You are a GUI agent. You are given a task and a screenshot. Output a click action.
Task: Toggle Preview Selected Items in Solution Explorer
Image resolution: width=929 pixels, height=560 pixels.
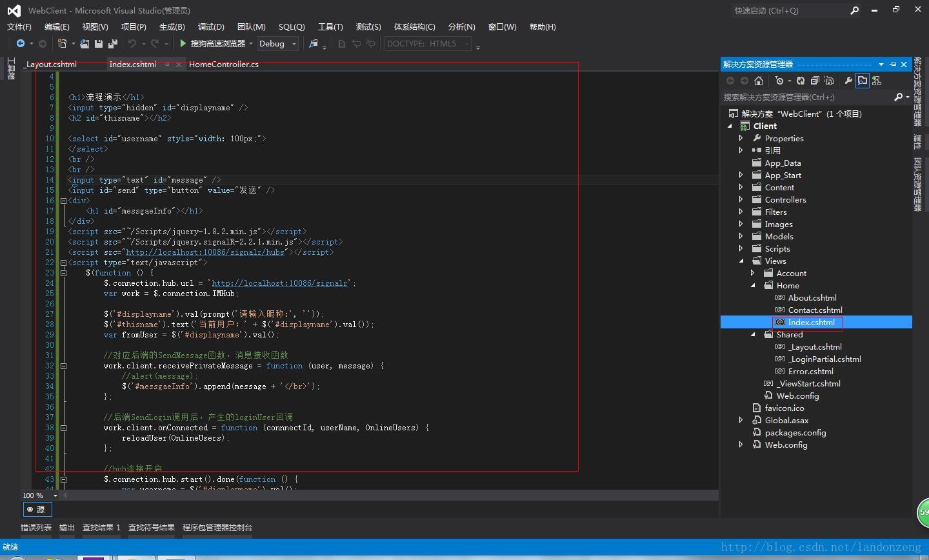[x=863, y=81]
